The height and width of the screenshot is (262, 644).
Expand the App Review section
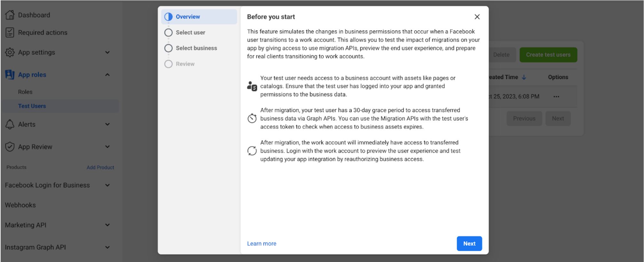pos(107,147)
